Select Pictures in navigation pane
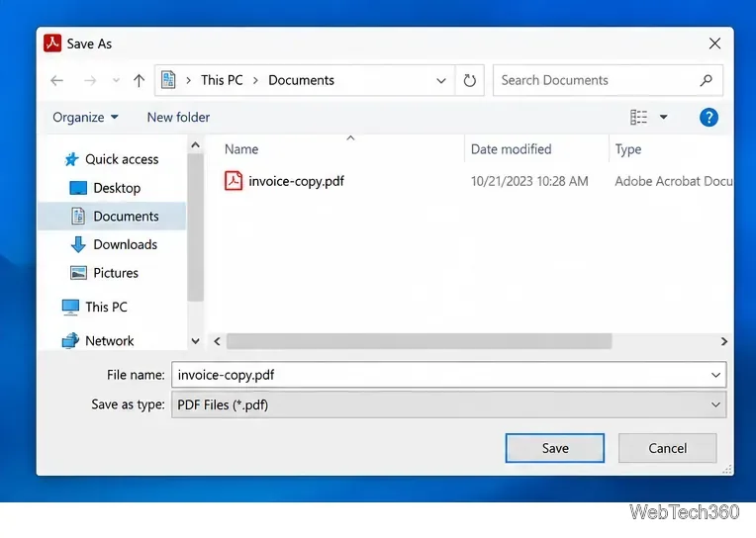756x538 pixels. [x=116, y=273]
